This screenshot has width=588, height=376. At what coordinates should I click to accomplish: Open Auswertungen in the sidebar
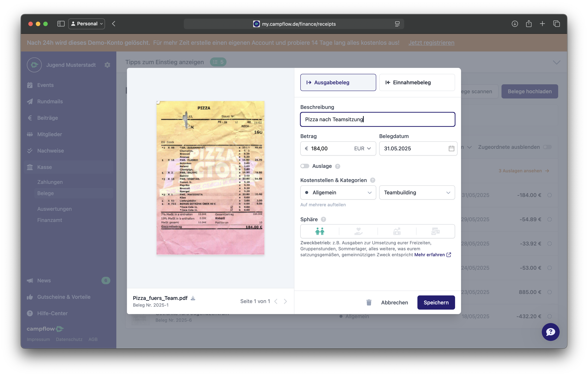pos(54,209)
